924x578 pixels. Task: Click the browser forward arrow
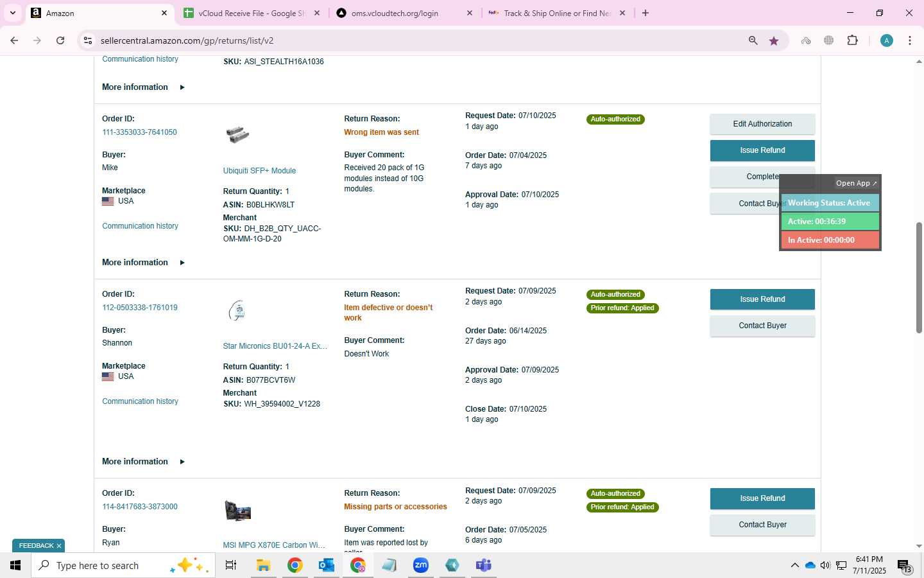37,40
